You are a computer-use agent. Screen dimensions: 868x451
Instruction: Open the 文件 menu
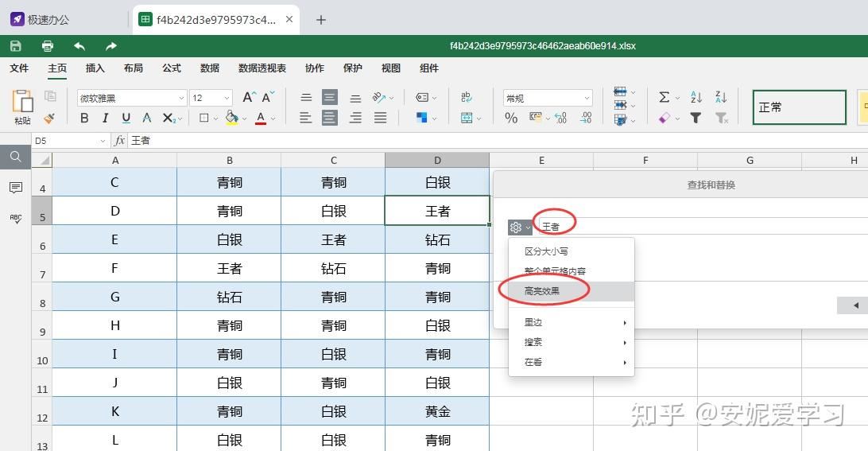click(19, 68)
